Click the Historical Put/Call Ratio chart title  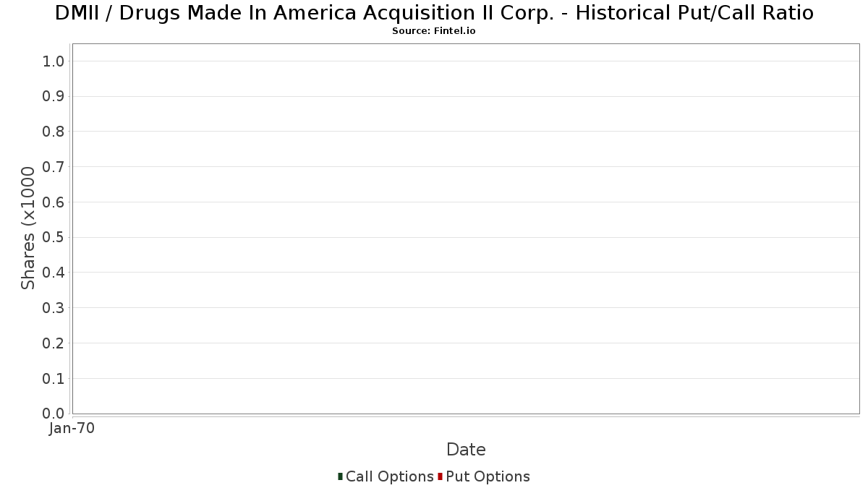(434, 13)
